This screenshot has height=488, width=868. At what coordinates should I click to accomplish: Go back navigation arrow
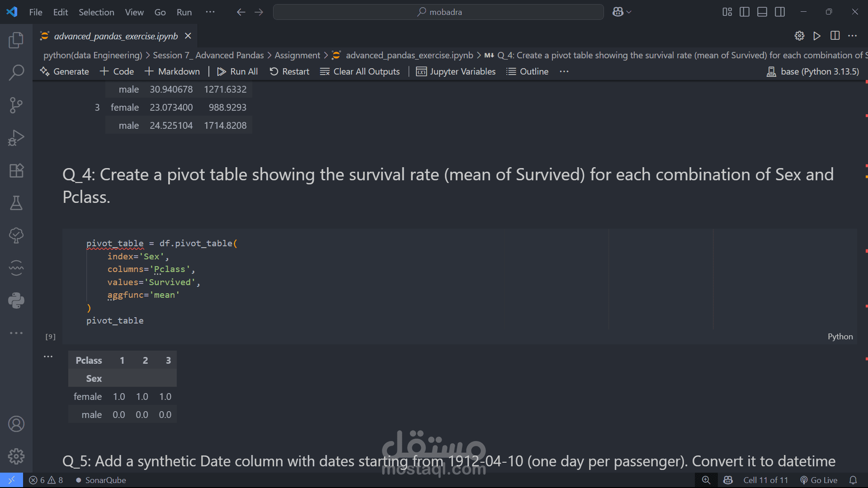pos(241,12)
